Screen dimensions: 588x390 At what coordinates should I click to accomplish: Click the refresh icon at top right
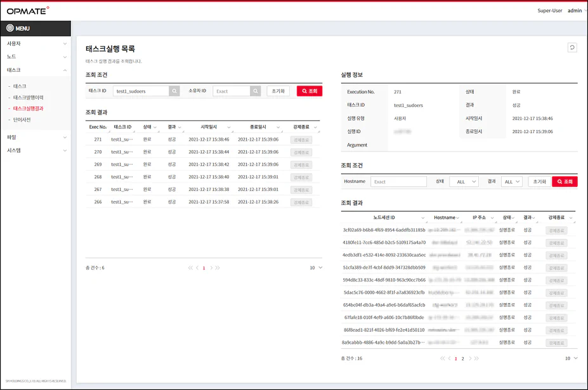click(x=572, y=47)
